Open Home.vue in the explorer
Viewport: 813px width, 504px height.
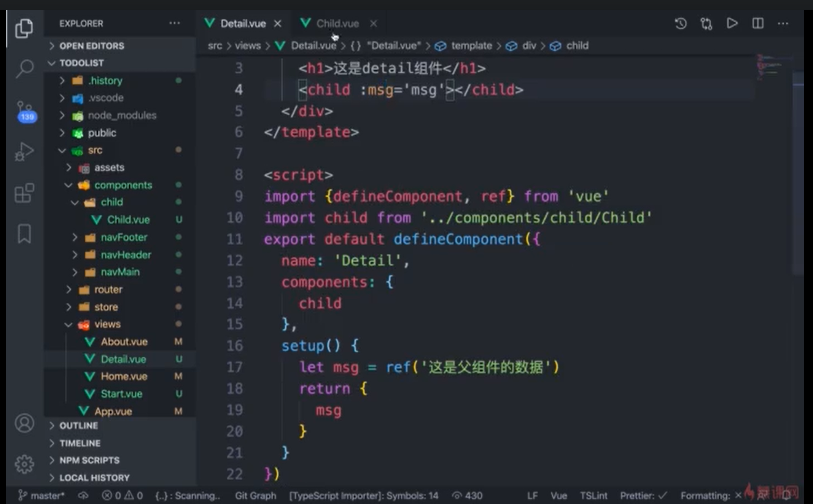(124, 377)
